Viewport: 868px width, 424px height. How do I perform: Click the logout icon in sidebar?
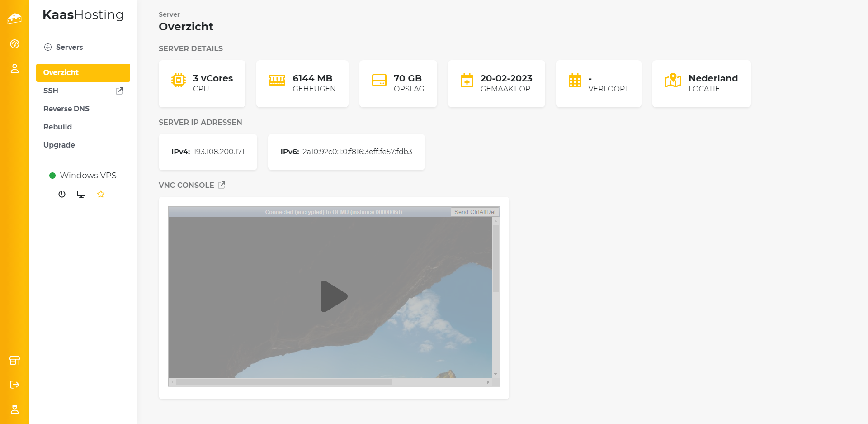14,385
